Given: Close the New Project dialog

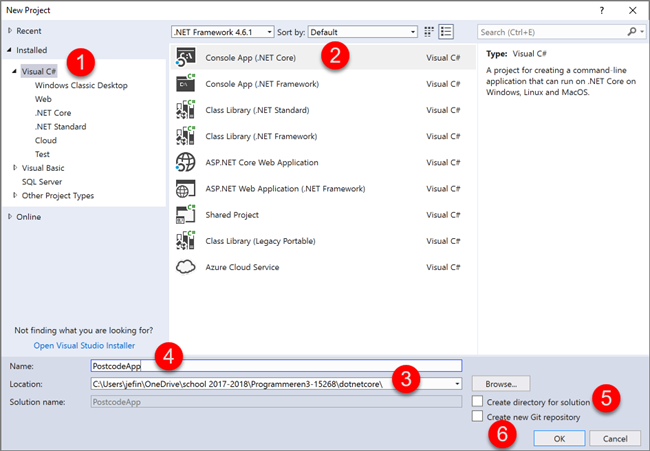Looking at the screenshot, I should click(x=633, y=10).
